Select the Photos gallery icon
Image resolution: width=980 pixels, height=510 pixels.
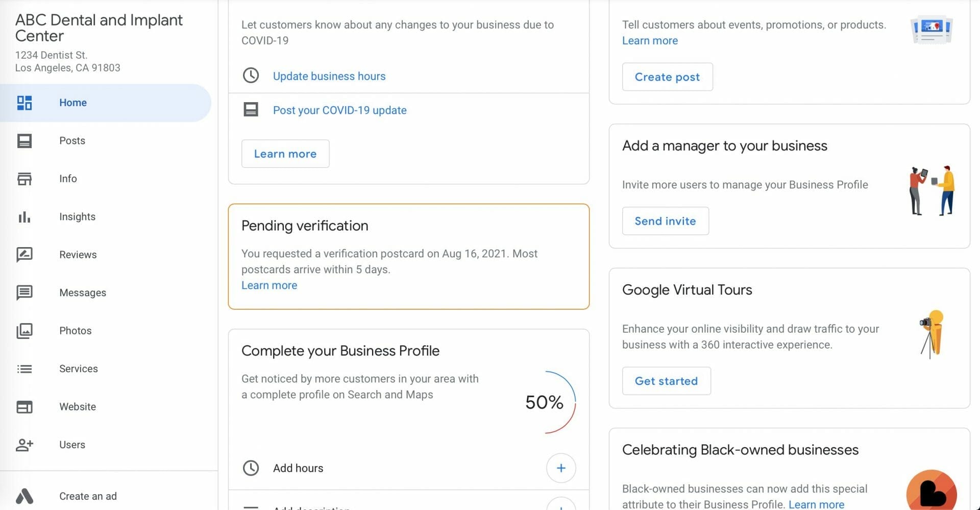[24, 331]
